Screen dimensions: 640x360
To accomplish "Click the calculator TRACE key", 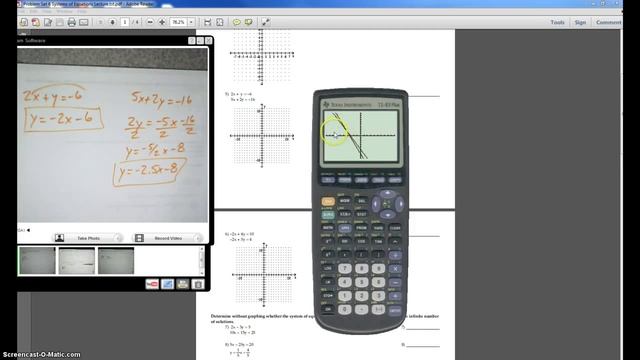I will 378,180.
